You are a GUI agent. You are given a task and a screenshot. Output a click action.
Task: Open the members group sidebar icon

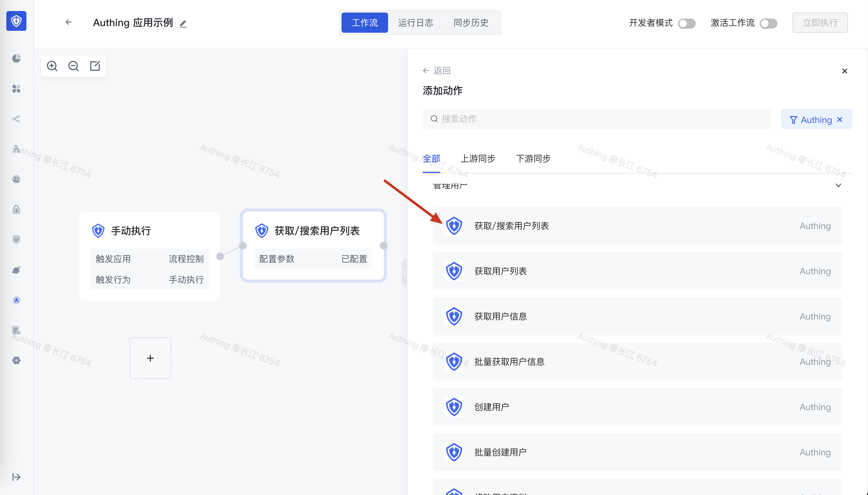click(16, 180)
